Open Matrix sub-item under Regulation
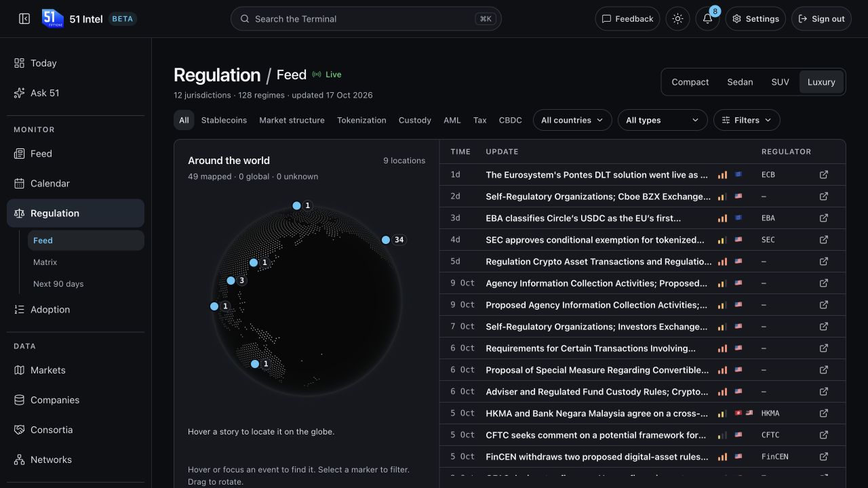Viewport: 868px width, 488px height. tap(85, 262)
